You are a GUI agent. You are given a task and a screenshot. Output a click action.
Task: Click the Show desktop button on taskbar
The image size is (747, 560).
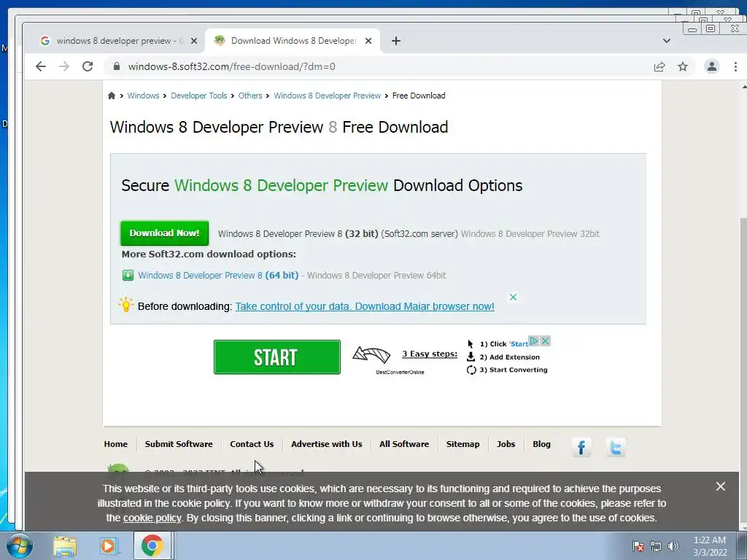click(742, 545)
